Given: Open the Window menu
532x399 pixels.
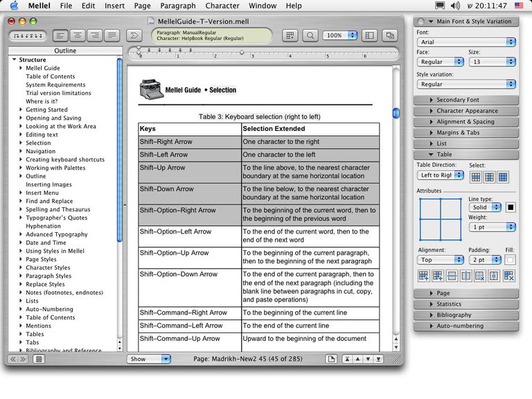Looking at the screenshot, I should pyautogui.click(x=263, y=6).
